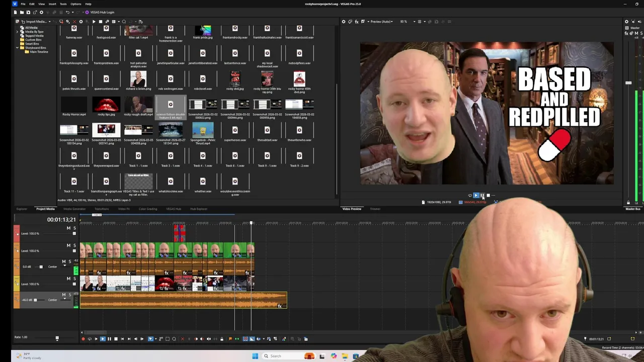Viewport: 644px width, 362px height.
Task: Open Video Output FX in preview toolbar
Action: [x=357, y=22]
